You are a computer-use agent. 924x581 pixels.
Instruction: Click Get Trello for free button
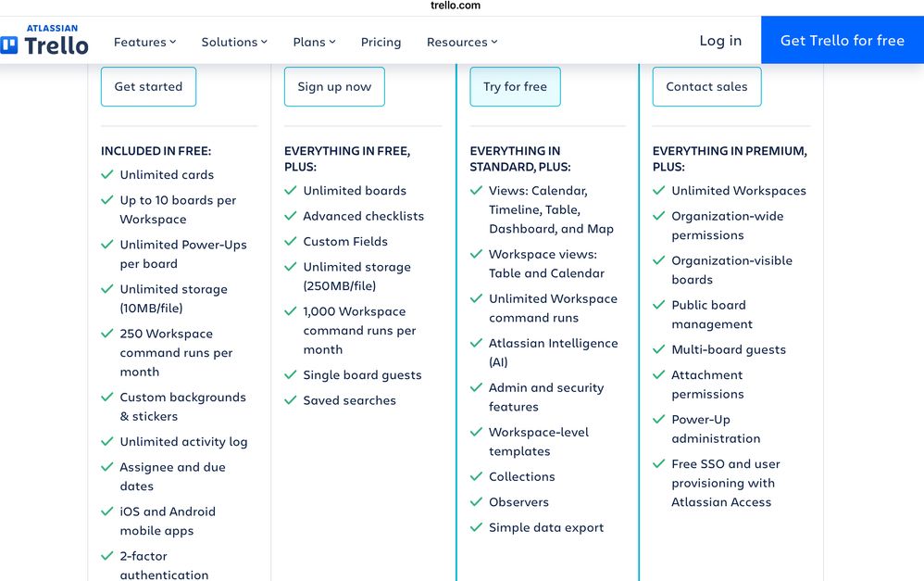[843, 40]
